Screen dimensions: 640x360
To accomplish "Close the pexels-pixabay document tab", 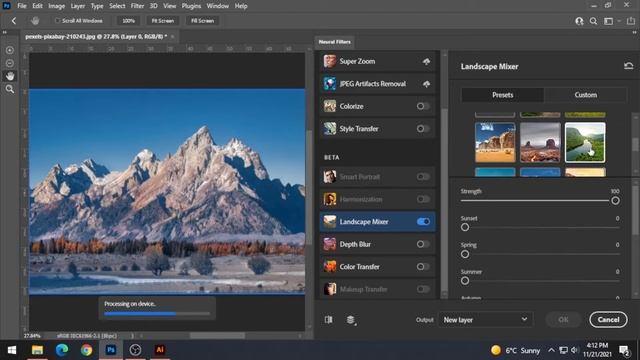I will coord(173,36).
